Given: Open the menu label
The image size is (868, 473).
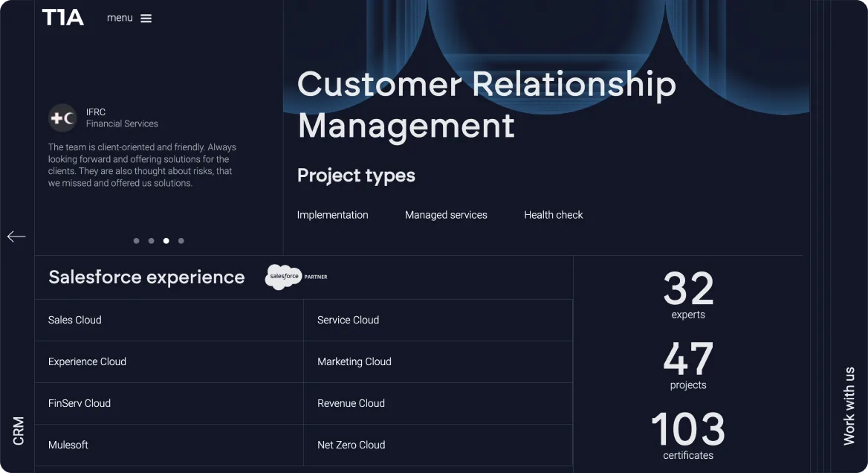Looking at the screenshot, I should (x=120, y=18).
